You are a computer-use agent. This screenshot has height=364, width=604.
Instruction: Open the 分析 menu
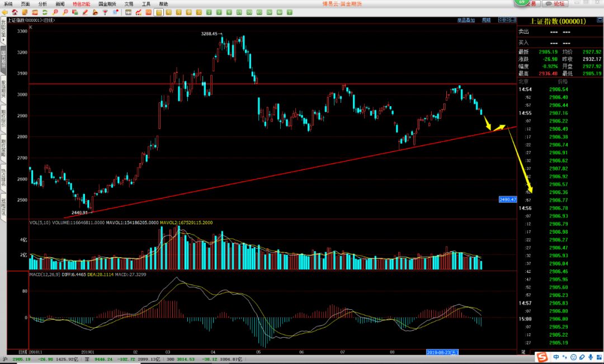coord(43,4)
